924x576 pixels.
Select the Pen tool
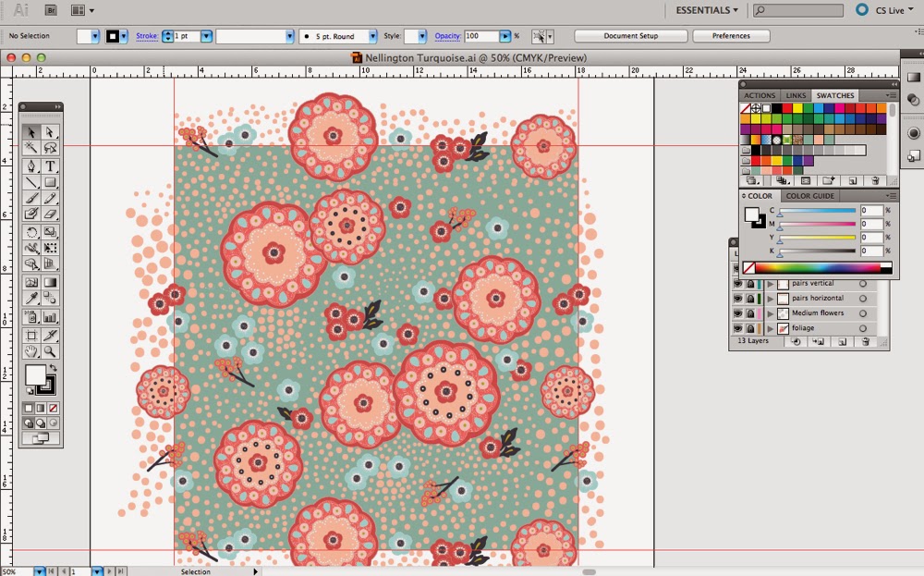[31, 166]
